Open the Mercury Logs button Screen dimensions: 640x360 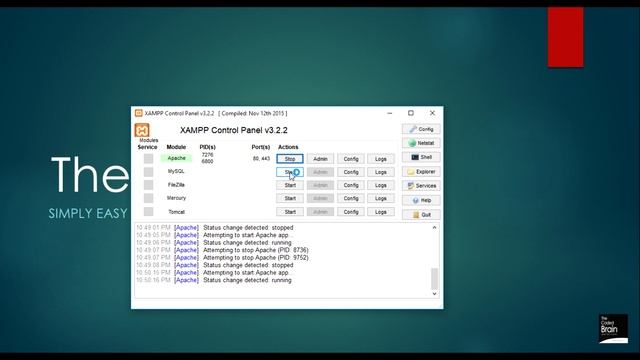[381, 198]
